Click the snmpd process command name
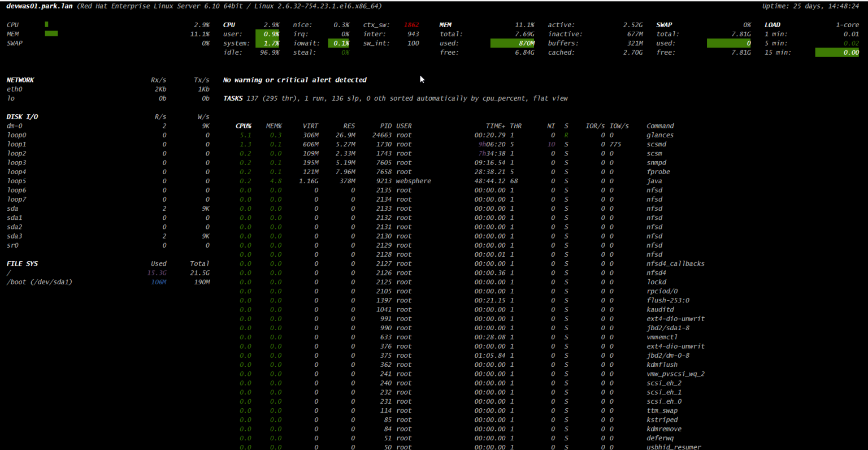 tap(656, 163)
